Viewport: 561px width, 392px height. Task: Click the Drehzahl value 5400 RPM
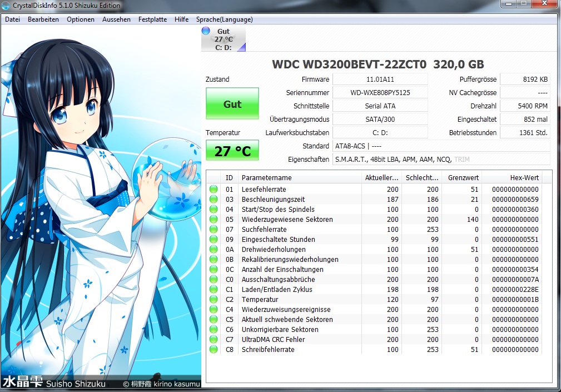pos(525,106)
